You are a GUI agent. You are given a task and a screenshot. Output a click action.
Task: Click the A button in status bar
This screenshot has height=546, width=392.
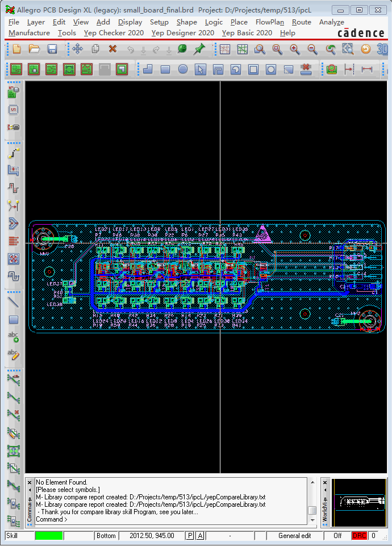coord(201,536)
